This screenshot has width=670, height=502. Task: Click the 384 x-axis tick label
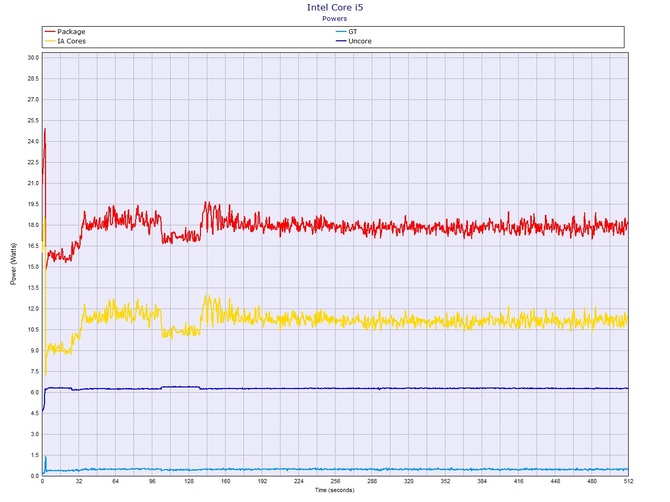click(482, 481)
